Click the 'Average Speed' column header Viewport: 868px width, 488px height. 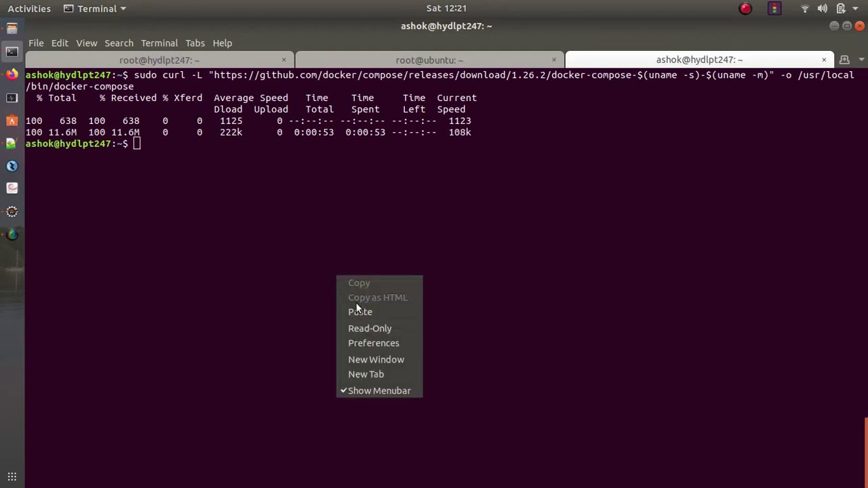[251, 98]
